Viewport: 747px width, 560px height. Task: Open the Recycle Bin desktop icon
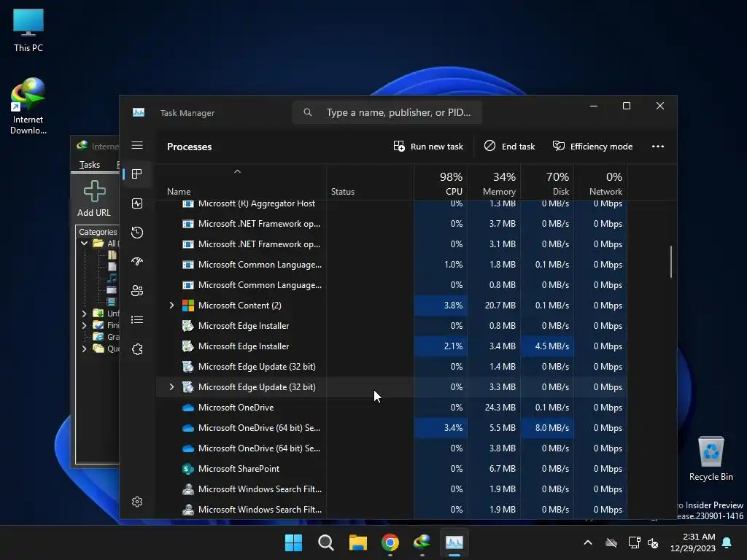pos(711,459)
